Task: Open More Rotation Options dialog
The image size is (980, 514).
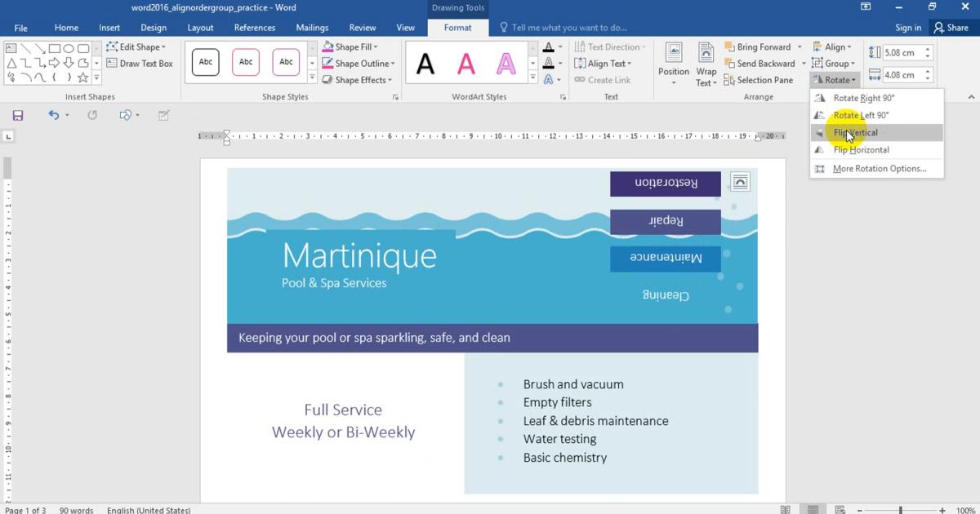Action: (879, 169)
